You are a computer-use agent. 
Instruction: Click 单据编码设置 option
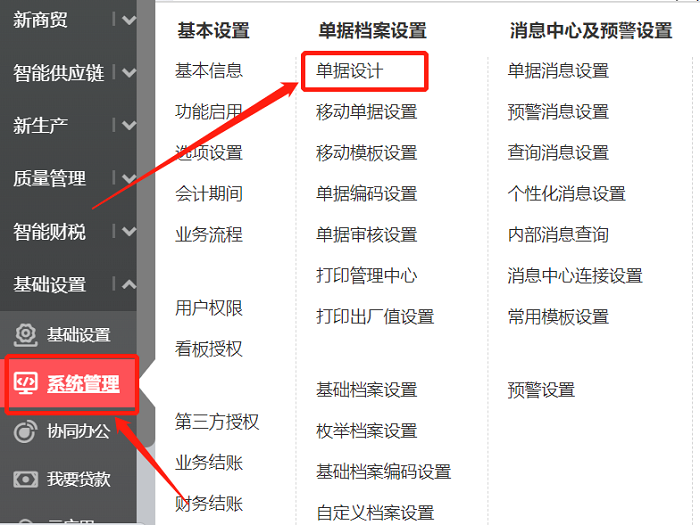coord(367,194)
